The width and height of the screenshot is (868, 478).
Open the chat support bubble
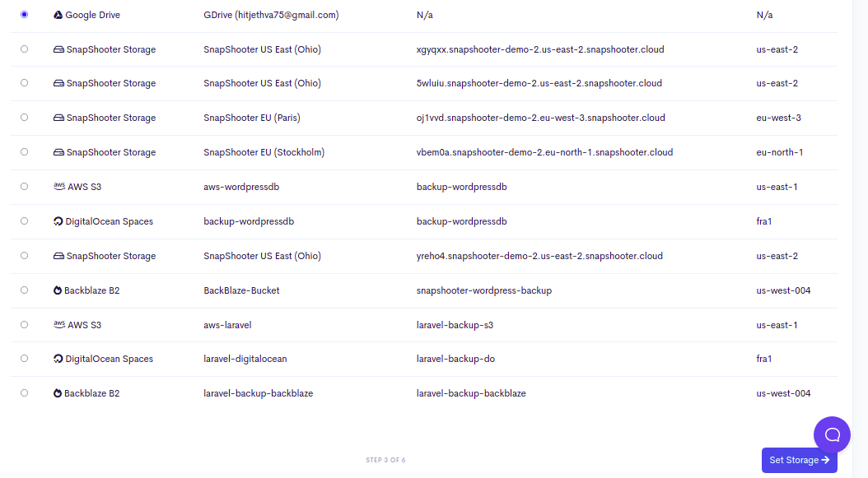832,435
